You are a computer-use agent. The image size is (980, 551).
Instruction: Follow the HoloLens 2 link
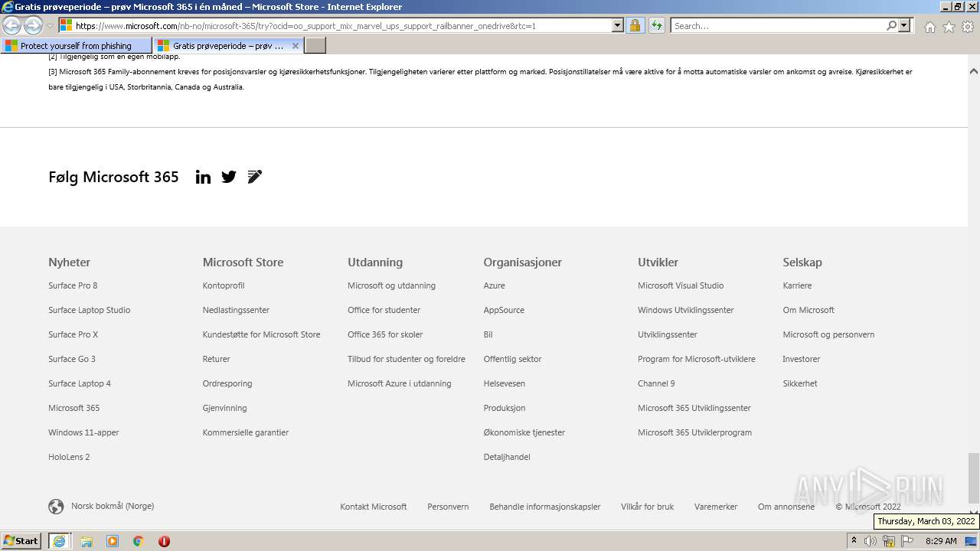point(69,457)
